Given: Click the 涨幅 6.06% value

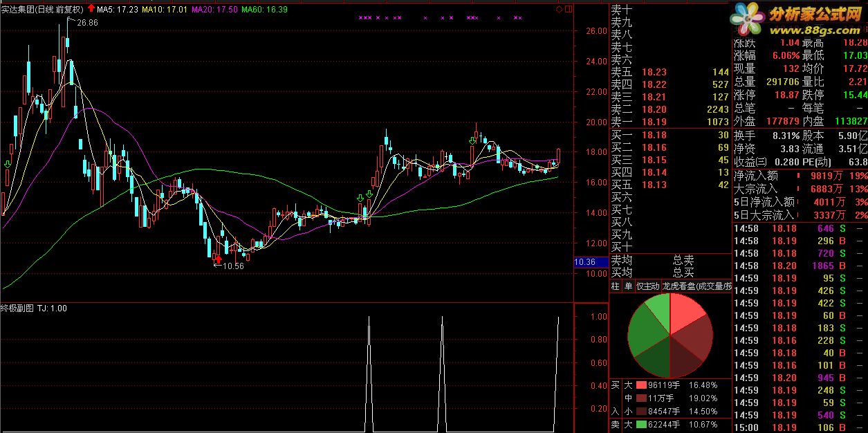Looking at the screenshot, I should (x=786, y=55).
